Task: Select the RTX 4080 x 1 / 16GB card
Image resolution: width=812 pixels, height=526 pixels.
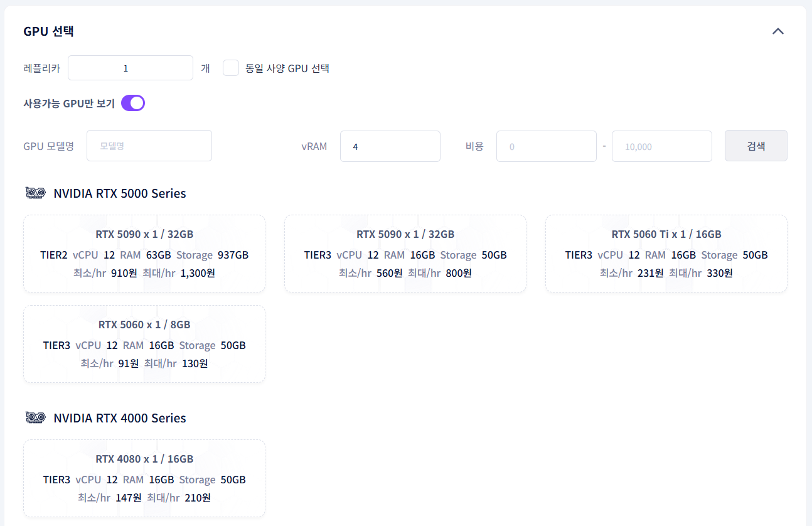Action: (144, 478)
